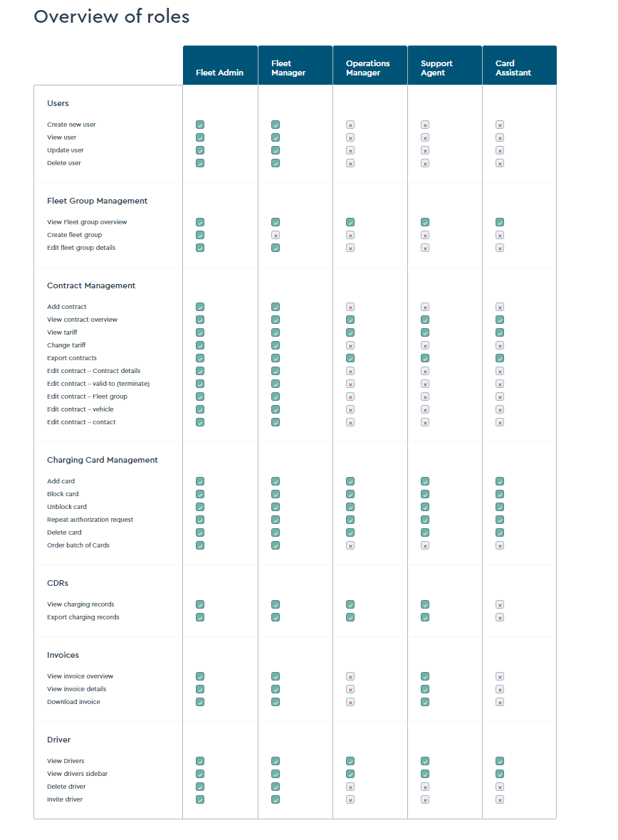Click the Support Agent column header
The height and width of the screenshot is (840, 618).
(x=445, y=65)
